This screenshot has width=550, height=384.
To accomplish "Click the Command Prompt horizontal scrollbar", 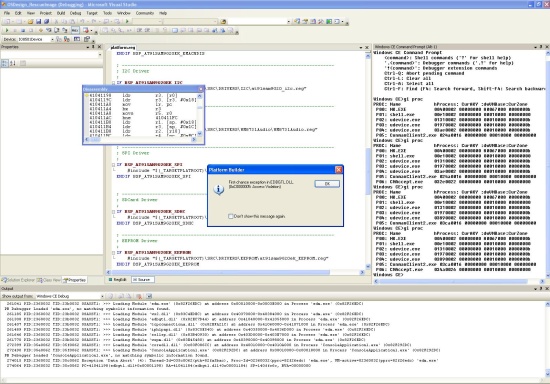I will pyautogui.click(x=459, y=281).
